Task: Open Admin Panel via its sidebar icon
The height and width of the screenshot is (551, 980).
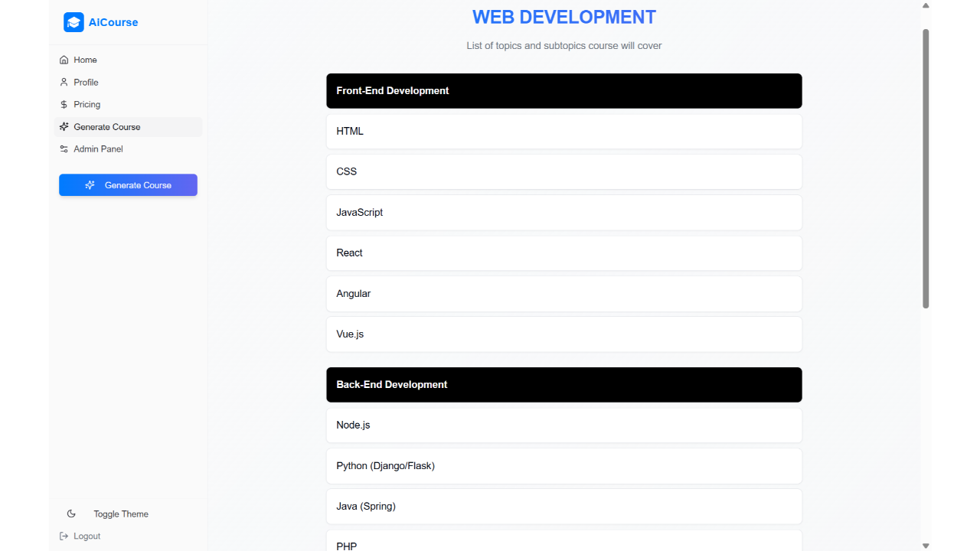Action: (x=64, y=148)
